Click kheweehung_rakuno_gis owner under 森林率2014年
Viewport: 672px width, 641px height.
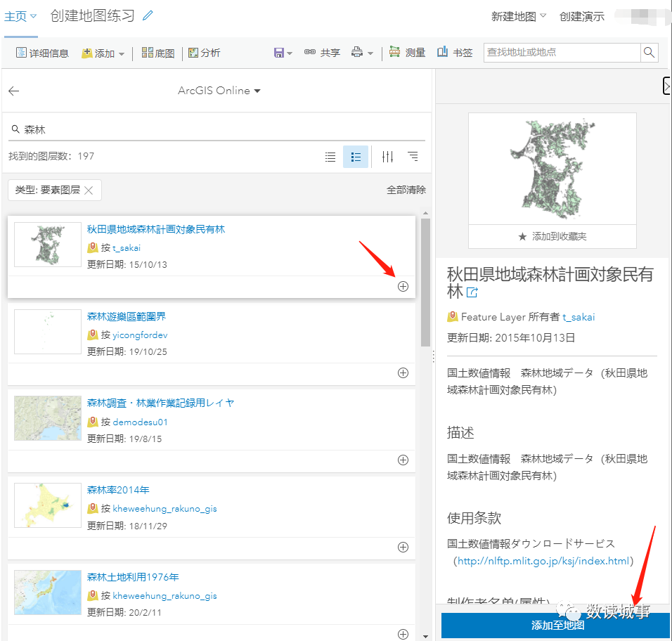(x=164, y=509)
